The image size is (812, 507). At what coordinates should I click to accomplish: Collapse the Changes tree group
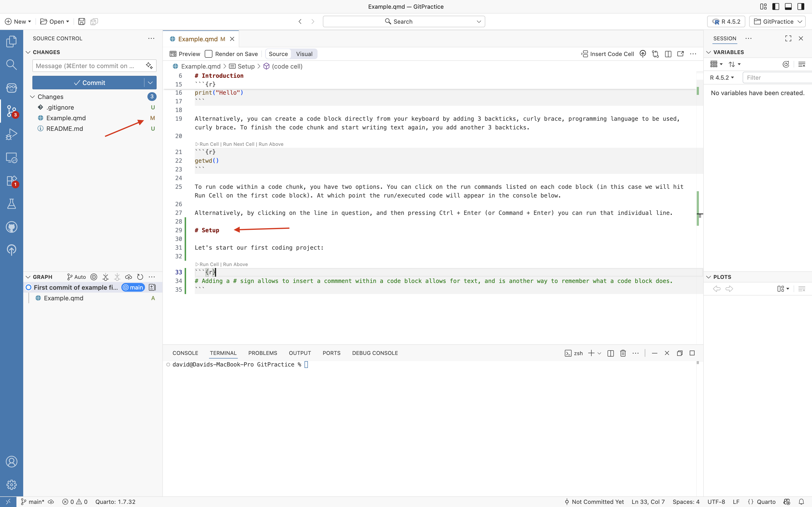coord(33,97)
